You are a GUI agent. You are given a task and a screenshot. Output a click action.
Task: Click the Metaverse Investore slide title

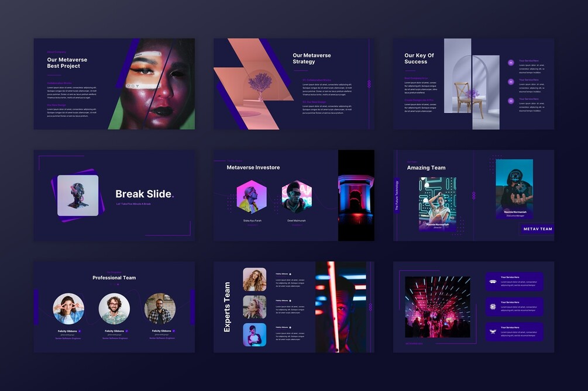click(253, 167)
